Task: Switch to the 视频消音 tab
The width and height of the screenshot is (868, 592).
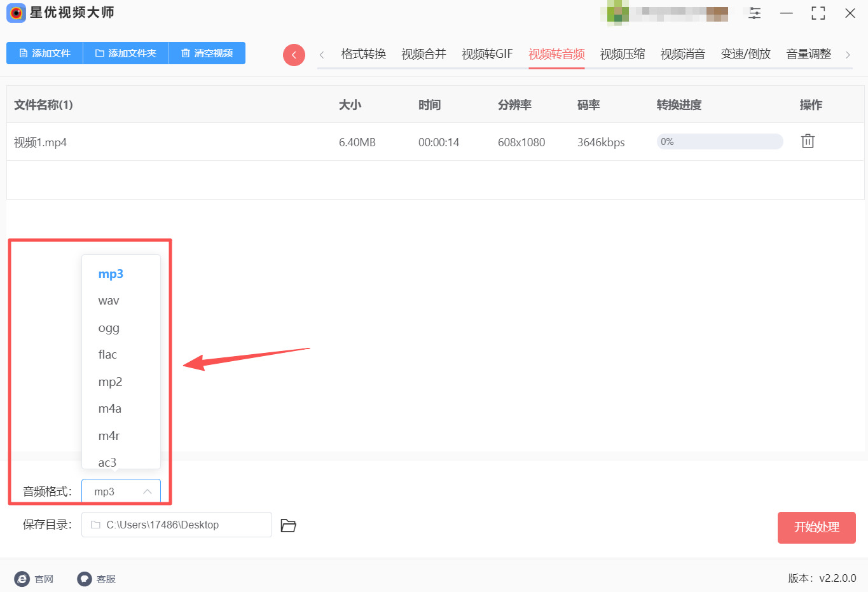Action: [x=683, y=54]
